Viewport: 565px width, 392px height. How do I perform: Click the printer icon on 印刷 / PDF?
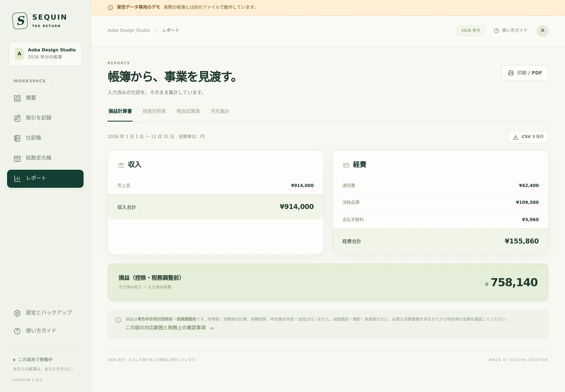click(x=511, y=73)
